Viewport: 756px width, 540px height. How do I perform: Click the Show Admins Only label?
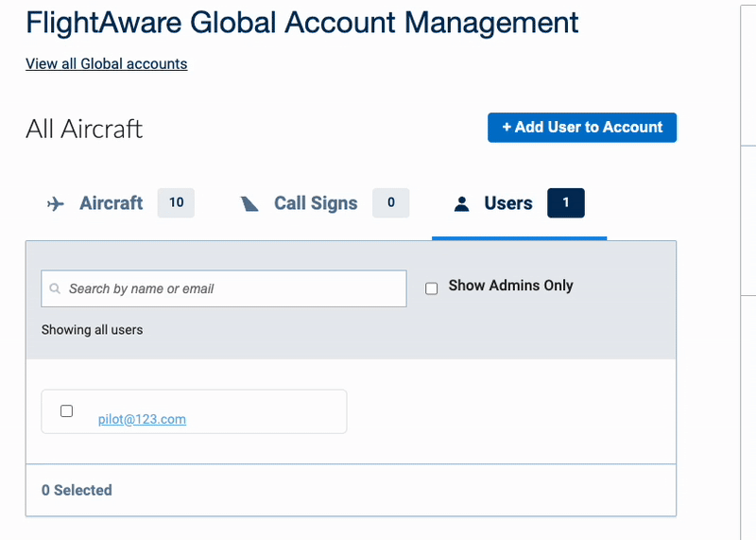click(510, 286)
